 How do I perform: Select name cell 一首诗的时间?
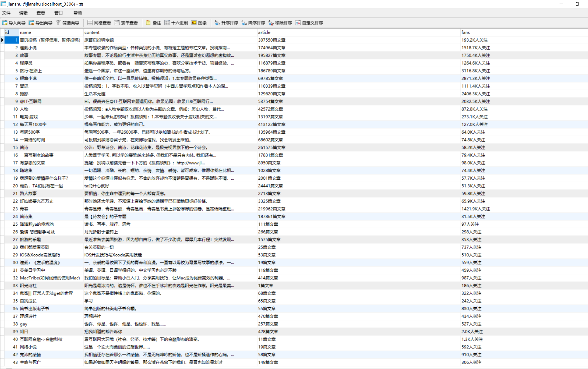point(51,140)
